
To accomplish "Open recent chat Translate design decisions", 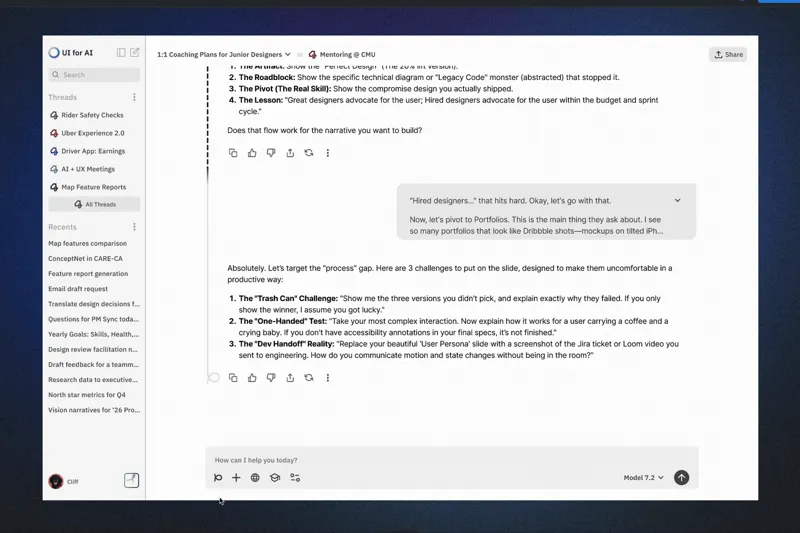I will pos(94,304).
